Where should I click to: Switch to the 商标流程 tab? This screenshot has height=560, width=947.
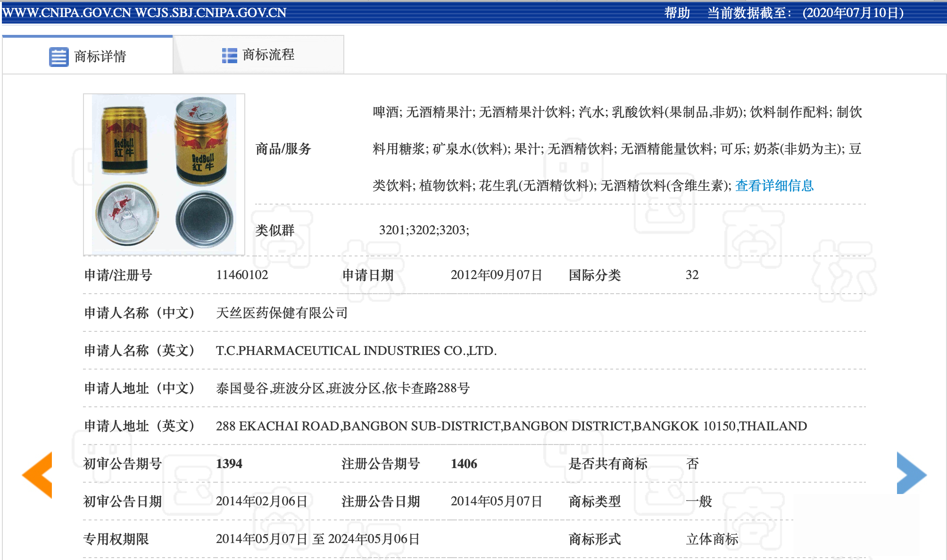[x=268, y=55]
